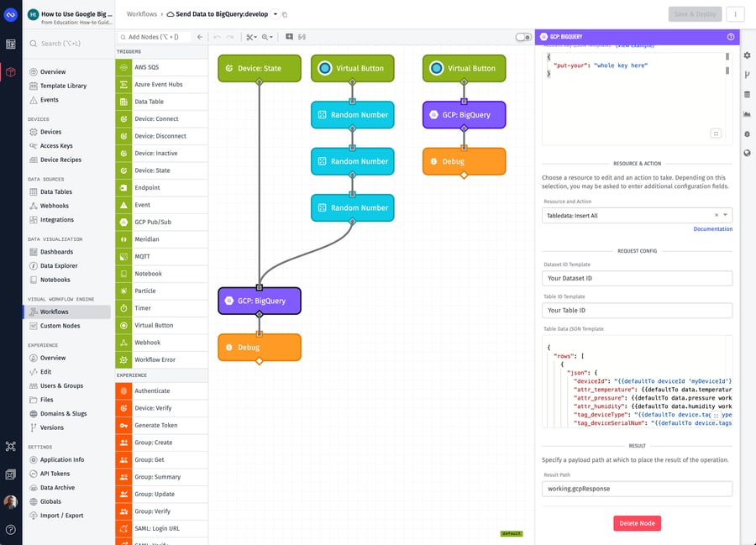Expand the develop version dropdown beside the workflow title
This screenshot has width=756, height=545.
275,13
